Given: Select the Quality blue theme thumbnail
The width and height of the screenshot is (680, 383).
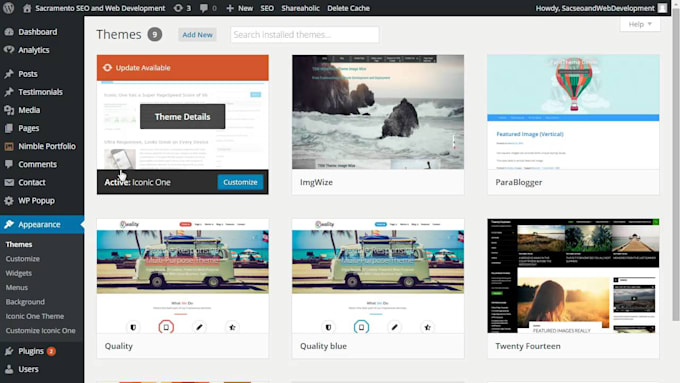Looking at the screenshot, I should tap(378, 276).
